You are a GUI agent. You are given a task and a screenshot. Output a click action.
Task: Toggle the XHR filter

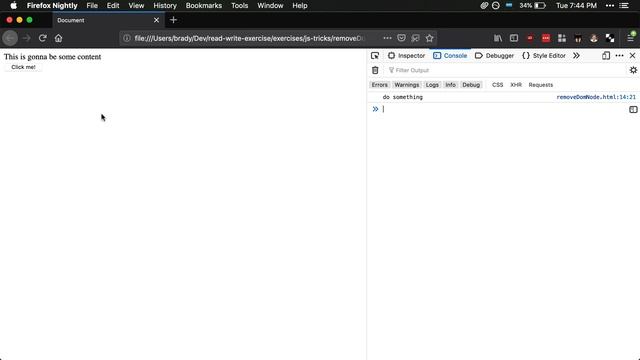click(516, 85)
